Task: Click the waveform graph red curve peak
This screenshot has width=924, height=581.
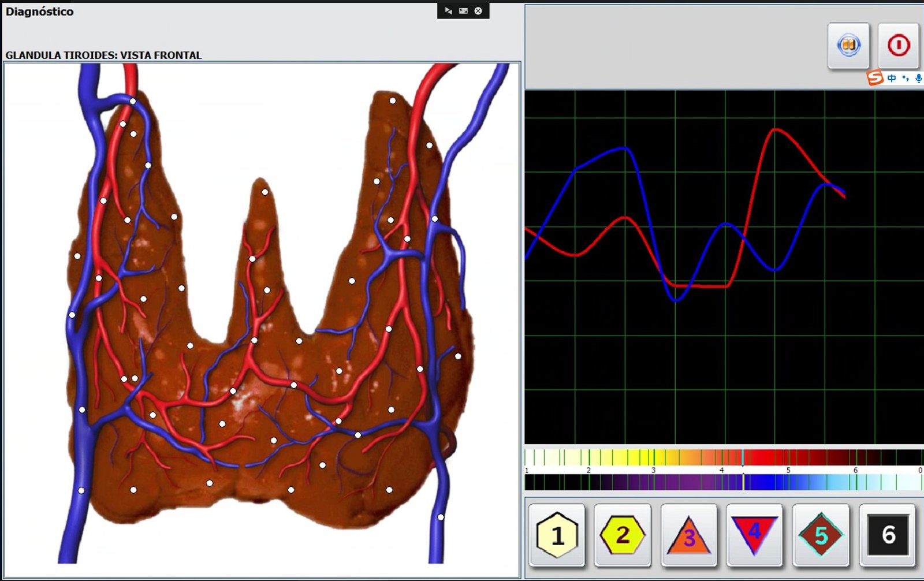Action: [775, 130]
